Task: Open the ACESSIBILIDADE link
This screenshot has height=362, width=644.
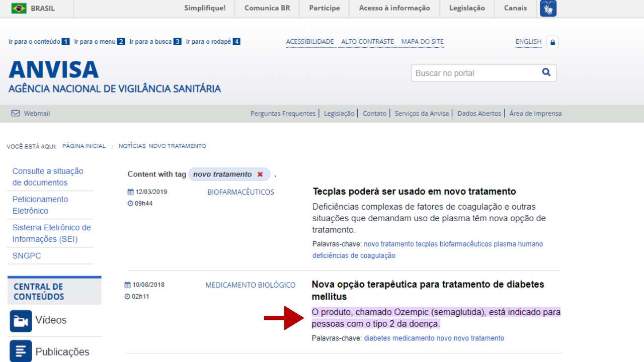Action: [x=310, y=42]
